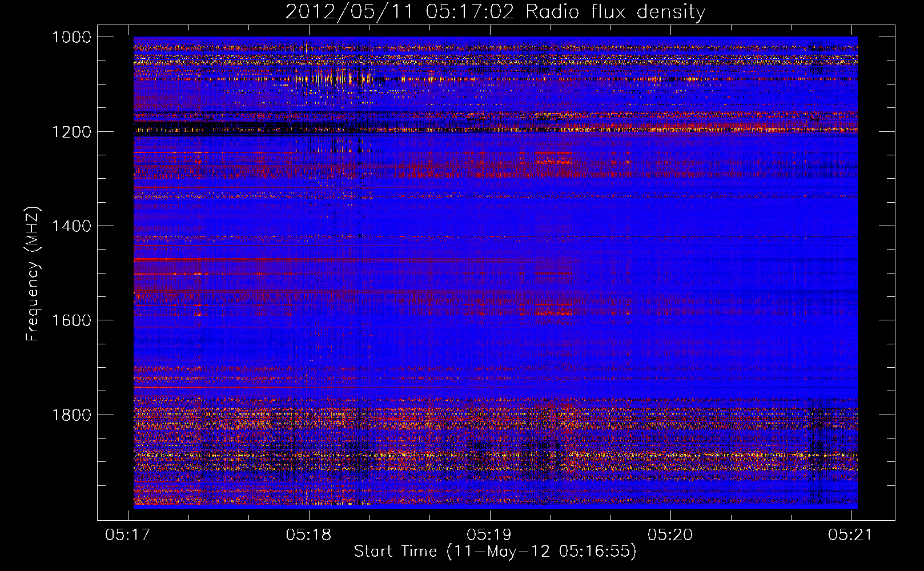924x571 pixels.
Task: Click the 'Frequency (MHZ)' axis title
Action: pos(33,274)
